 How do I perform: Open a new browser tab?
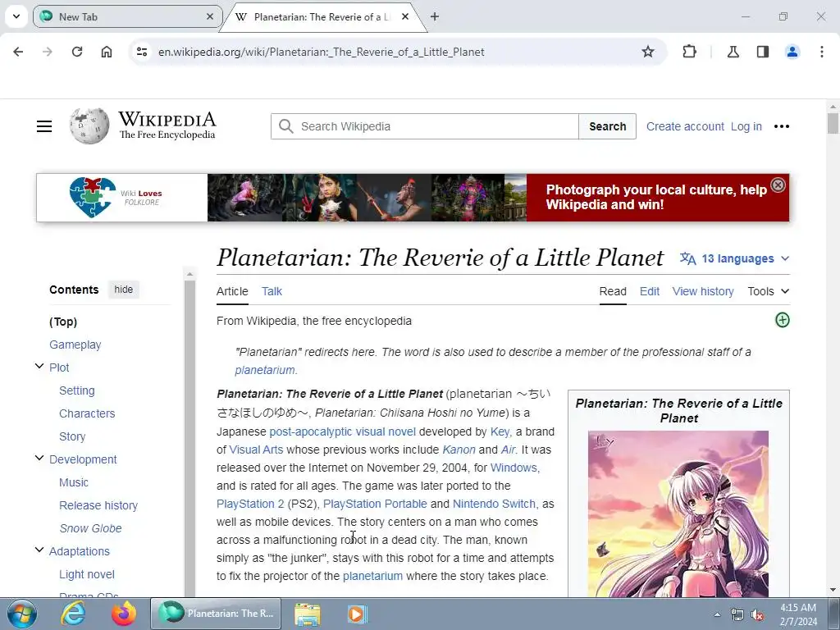[435, 16]
